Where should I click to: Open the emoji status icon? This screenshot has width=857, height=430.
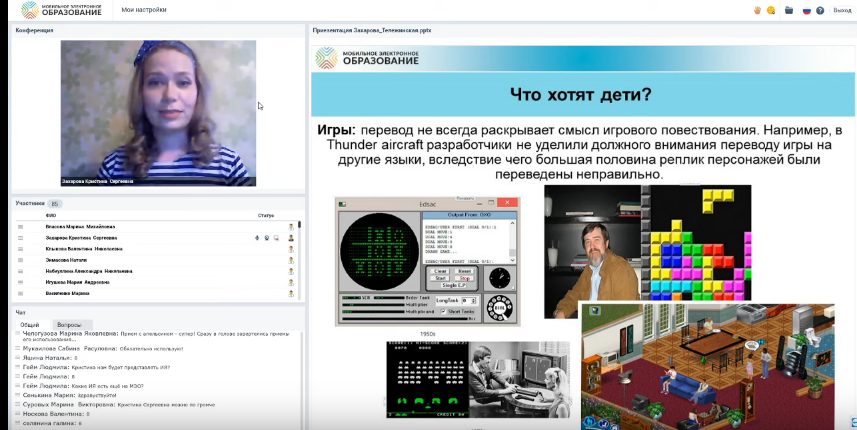click(x=771, y=10)
